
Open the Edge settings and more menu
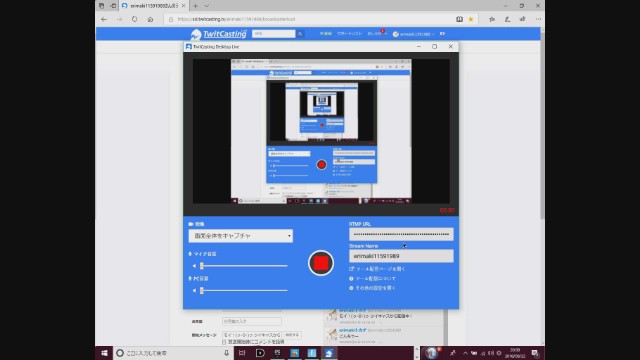click(538, 19)
